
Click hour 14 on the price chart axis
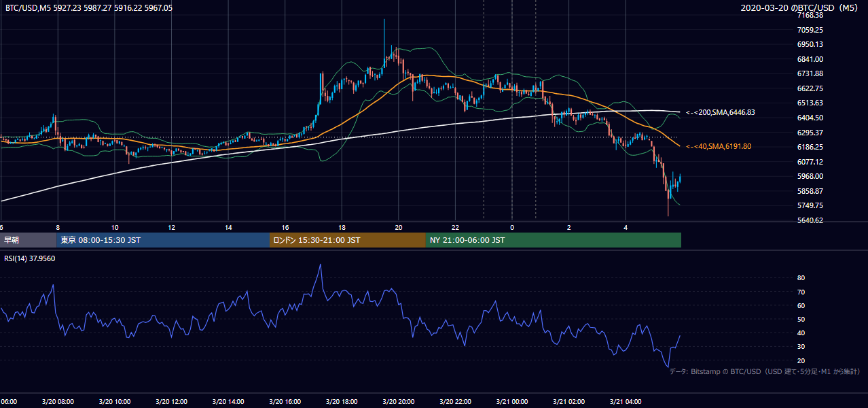[x=228, y=228]
